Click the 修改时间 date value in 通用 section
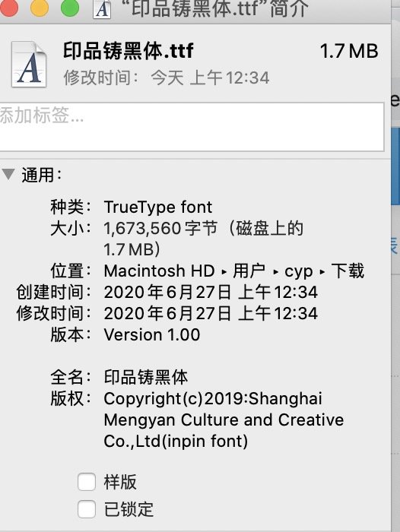This screenshot has height=532, width=400. [x=211, y=313]
